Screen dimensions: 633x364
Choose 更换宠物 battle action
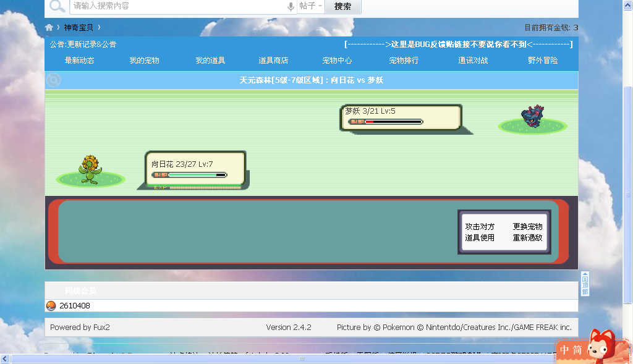point(528,227)
